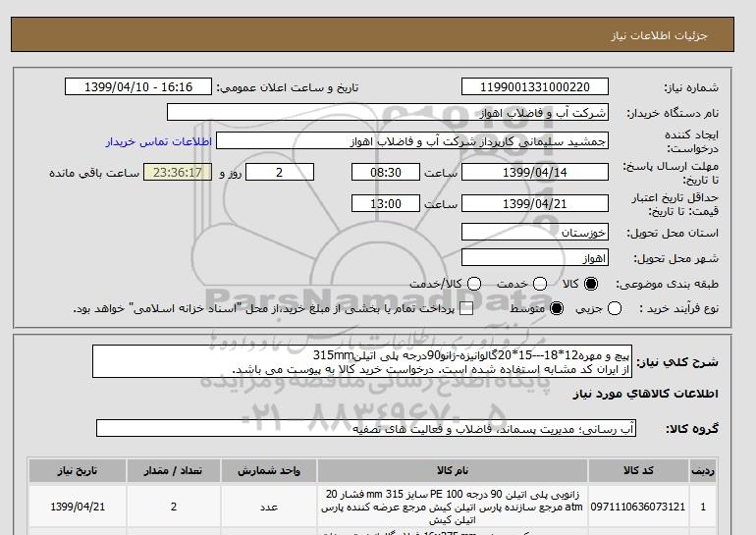The image size is (756, 535).
Task: Click the goods group field آب رسانی
Action: 366,428
